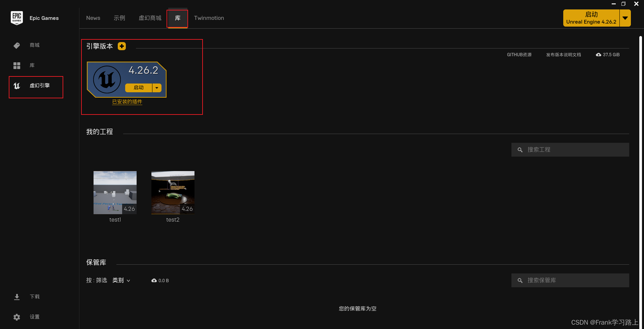Click the 保管库 section heading
Viewport: 644px width, 329px height.
96,263
